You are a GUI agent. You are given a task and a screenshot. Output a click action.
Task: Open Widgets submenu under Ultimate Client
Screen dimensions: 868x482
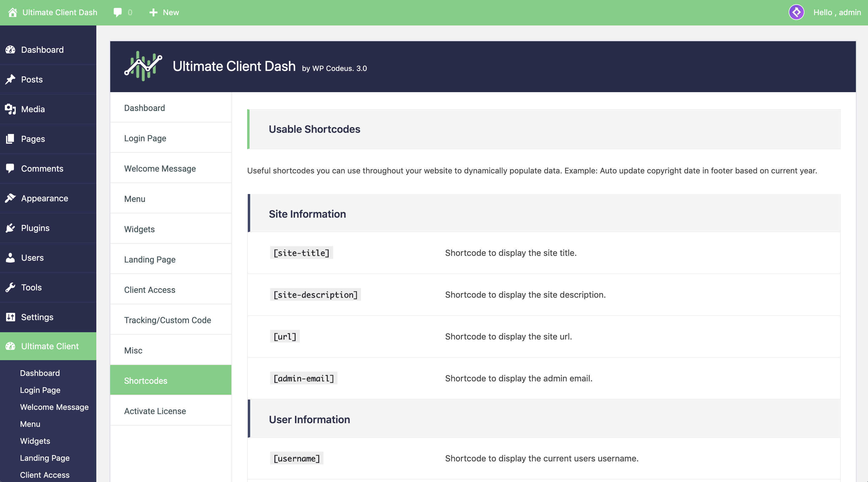point(35,441)
